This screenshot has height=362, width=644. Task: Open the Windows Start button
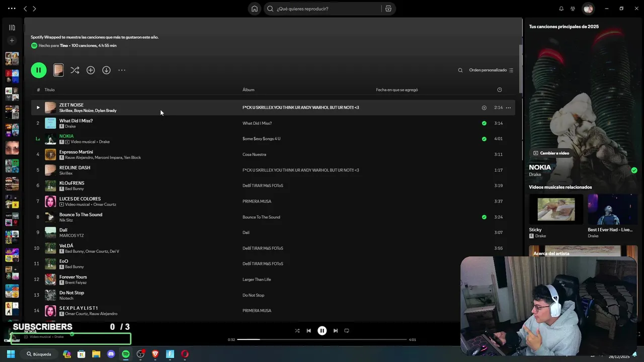tap(11, 354)
